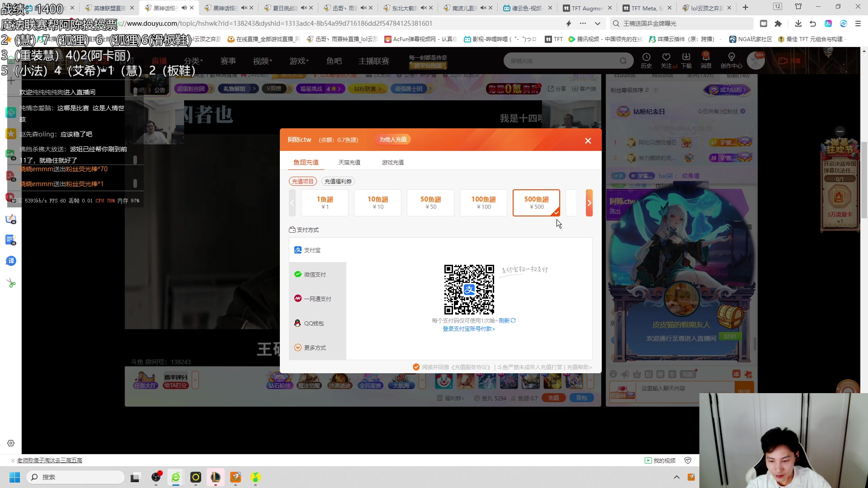Close the recharge dialog with the X
Screen dimensions: 868x488
coord(588,141)
